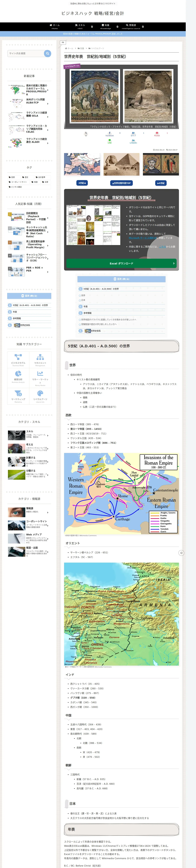The height and width of the screenshot is (868, 196).
Task: Collapse the main article 目次 (閉じる) header
Action: 121,279
